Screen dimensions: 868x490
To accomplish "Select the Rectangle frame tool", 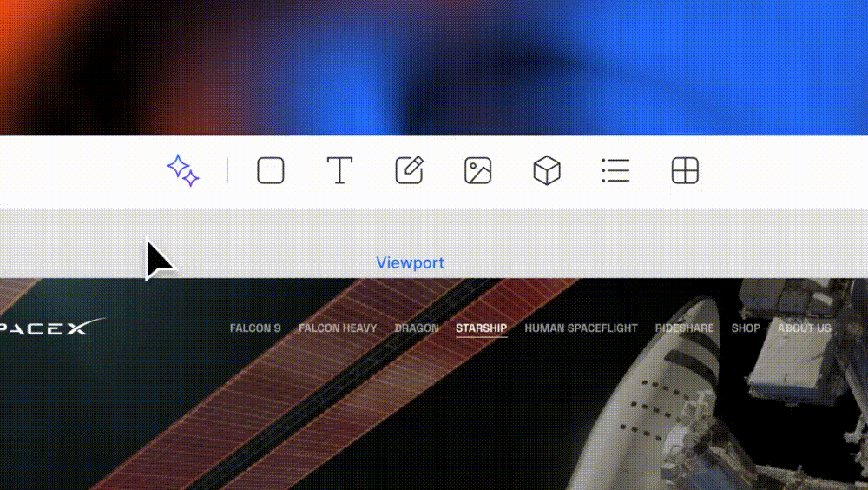I will pyautogui.click(x=271, y=170).
